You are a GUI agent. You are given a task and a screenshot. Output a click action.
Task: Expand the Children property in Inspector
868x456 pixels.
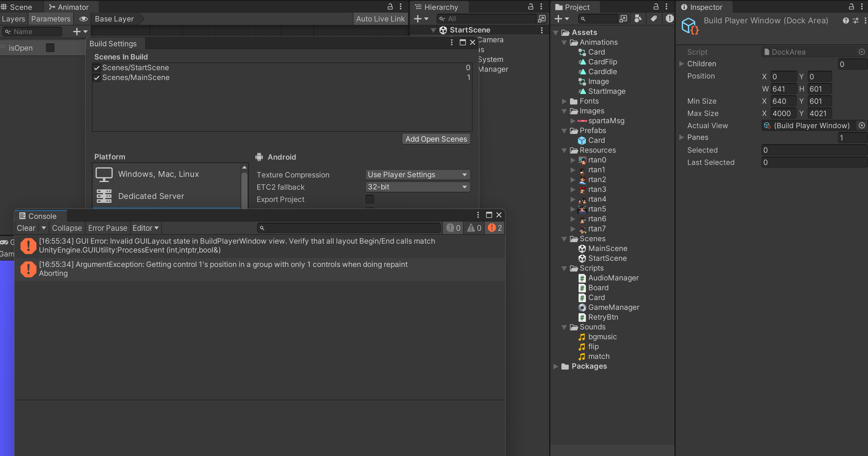[x=681, y=64]
